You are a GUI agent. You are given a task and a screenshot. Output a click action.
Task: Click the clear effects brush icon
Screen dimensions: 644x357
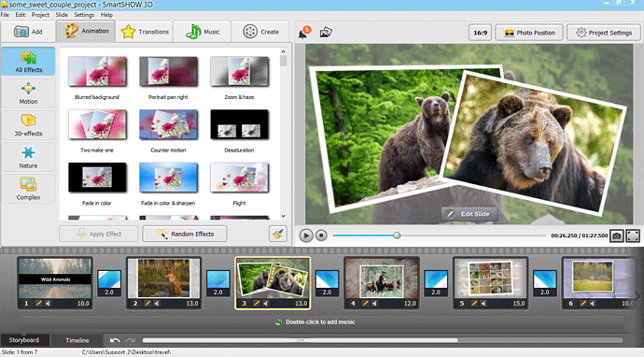(278, 234)
